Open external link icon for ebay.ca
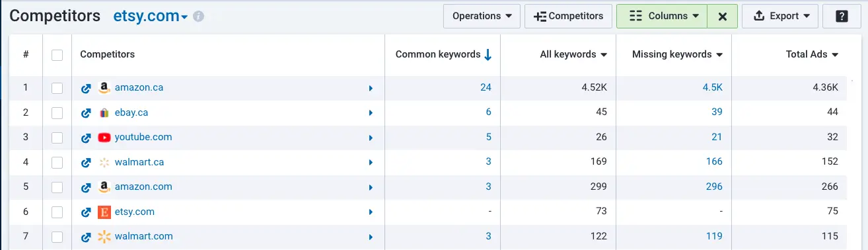Image resolution: width=868 pixels, height=250 pixels. [x=85, y=113]
